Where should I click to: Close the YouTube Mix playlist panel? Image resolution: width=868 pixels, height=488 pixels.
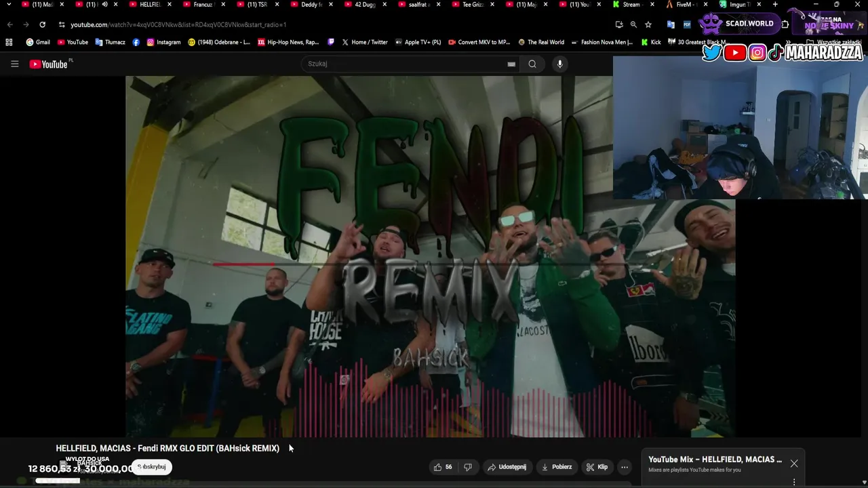pos(794,464)
